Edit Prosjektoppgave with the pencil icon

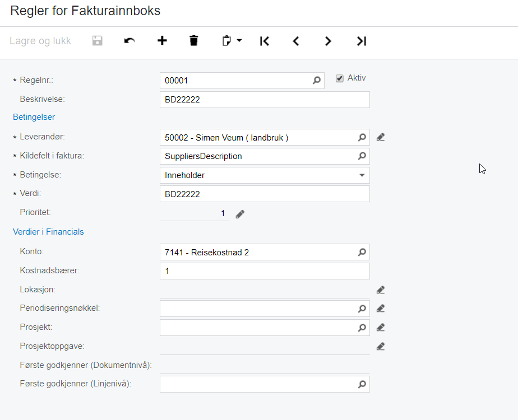381,347
